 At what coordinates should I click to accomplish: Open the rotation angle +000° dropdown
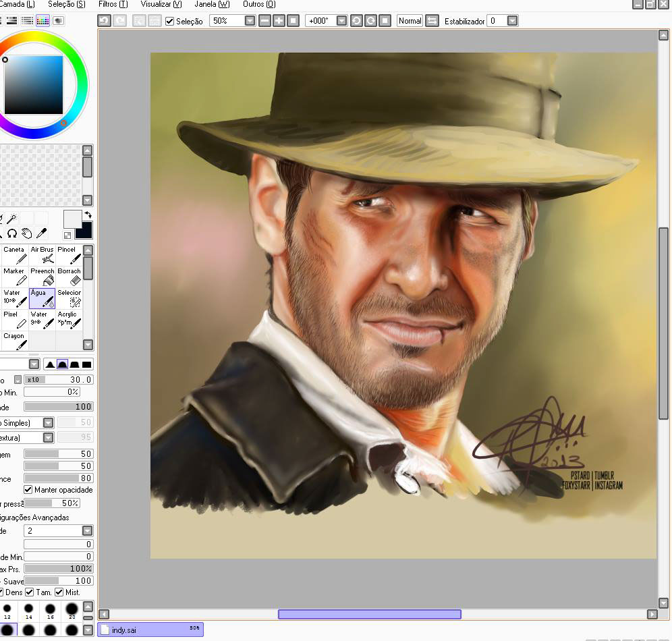click(x=341, y=21)
